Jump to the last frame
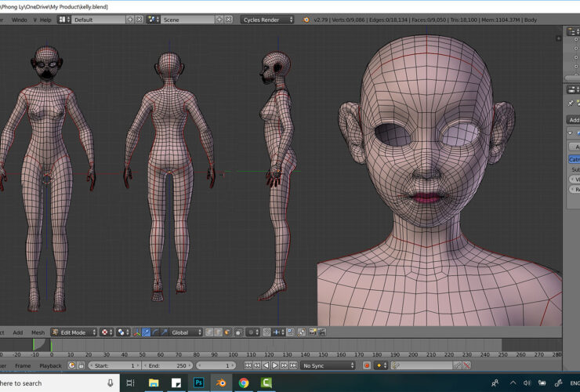 pos(293,365)
